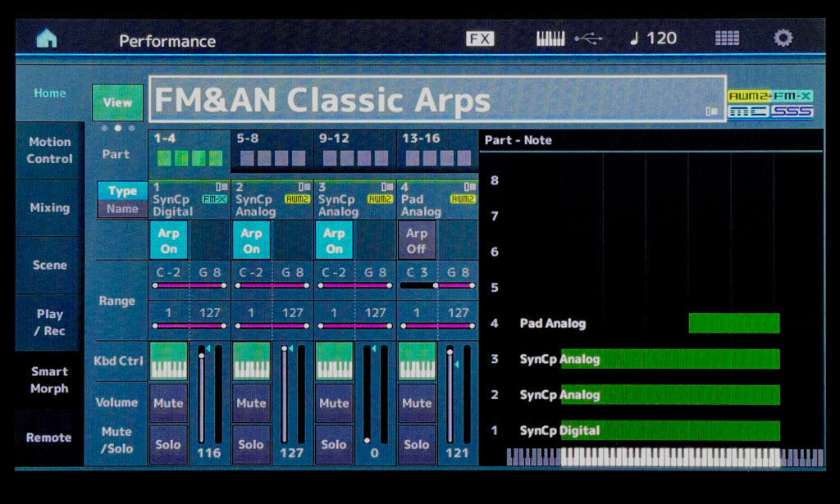Adjust Part 2 velocity range 1-127 slider
Image resolution: width=840 pixels, height=504 pixels.
272,326
